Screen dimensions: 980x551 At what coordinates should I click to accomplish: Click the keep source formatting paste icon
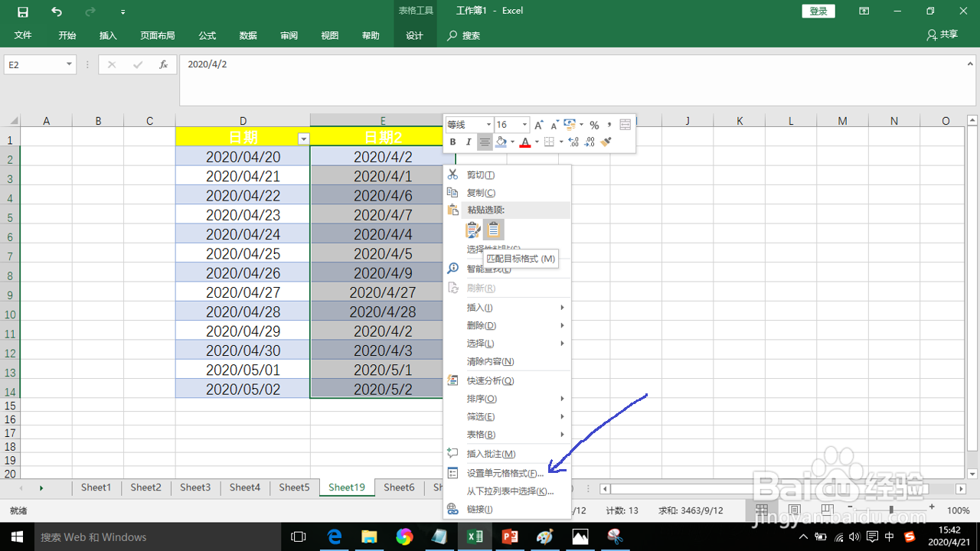point(474,230)
